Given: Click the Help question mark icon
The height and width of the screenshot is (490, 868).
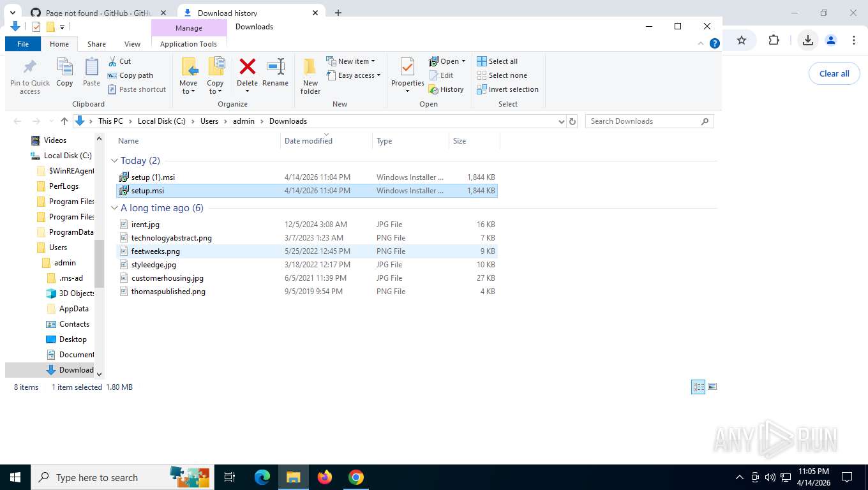Looking at the screenshot, I should click(715, 43).
